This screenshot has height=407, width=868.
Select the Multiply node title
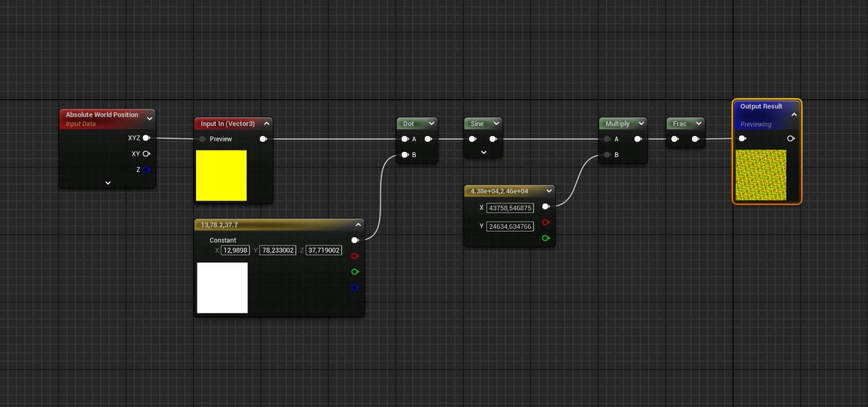point(618,124)
